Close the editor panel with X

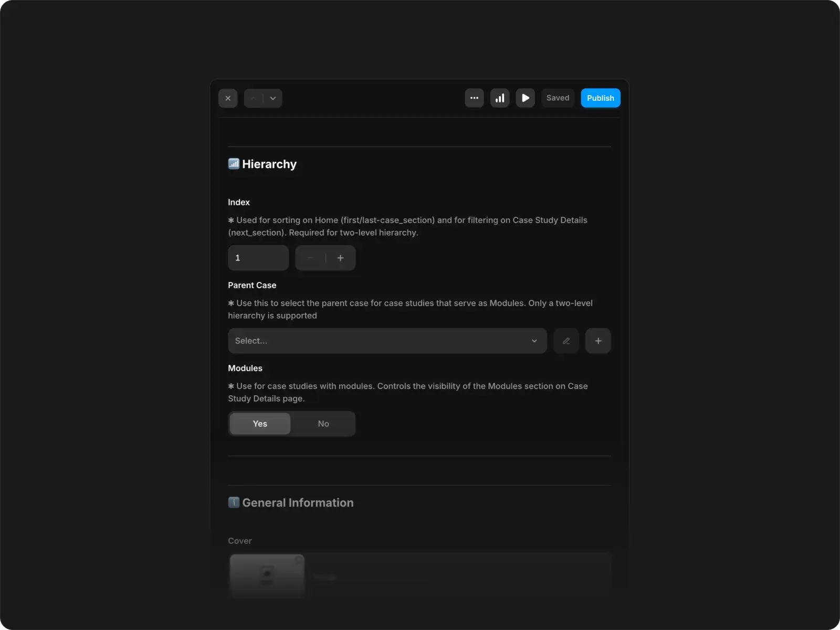point(228,98)
